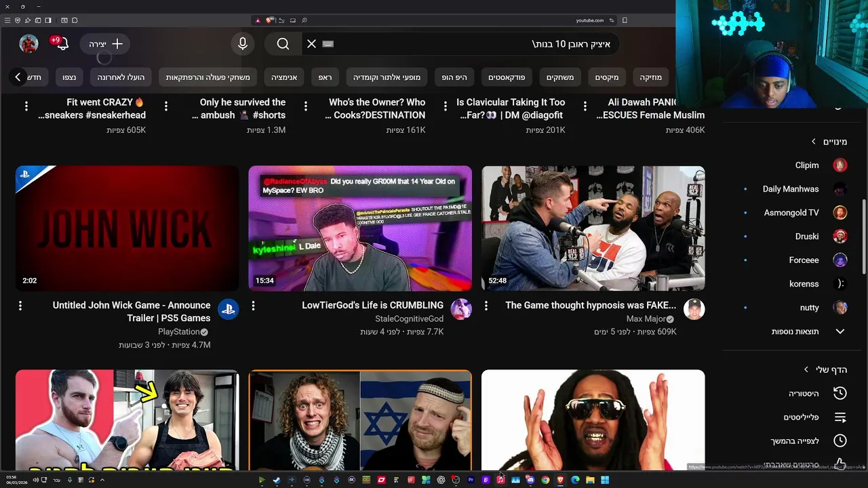Open options for Fit went CRAZY short
Image resolution: width=868 pixels, height=488 pixels.
(26, 106)
